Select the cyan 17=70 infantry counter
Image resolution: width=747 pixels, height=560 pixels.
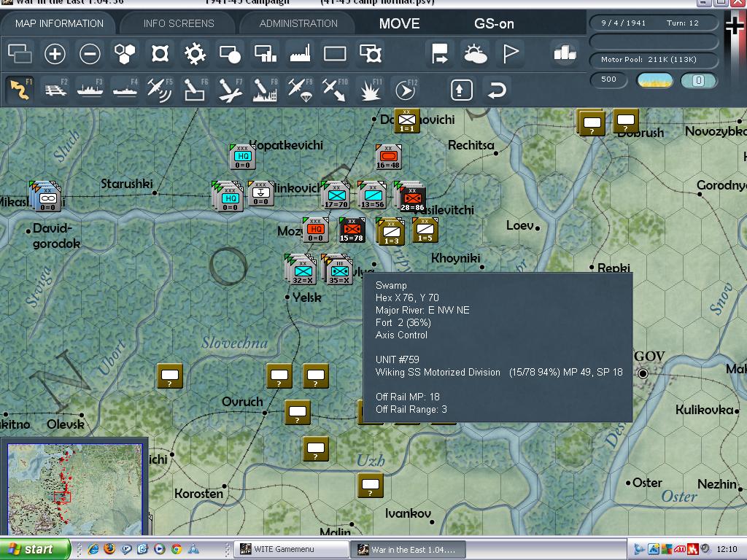pos(336,195)
